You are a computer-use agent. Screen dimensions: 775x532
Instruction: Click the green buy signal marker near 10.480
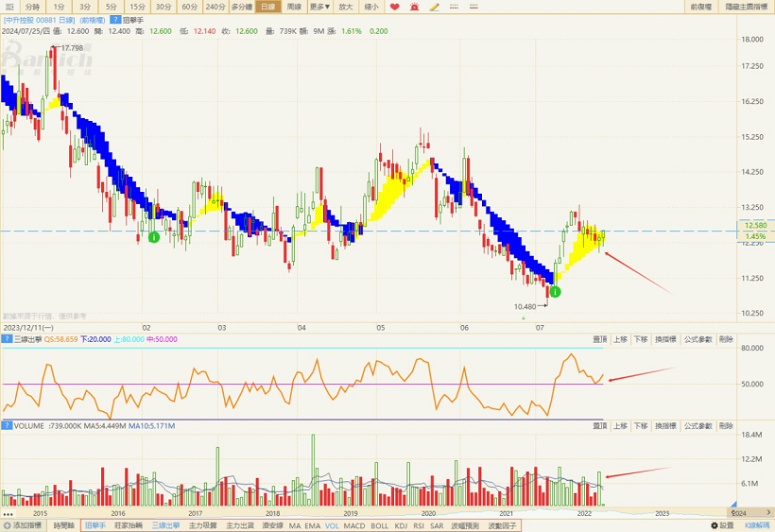pyautogui.click(x=555, y=293)
